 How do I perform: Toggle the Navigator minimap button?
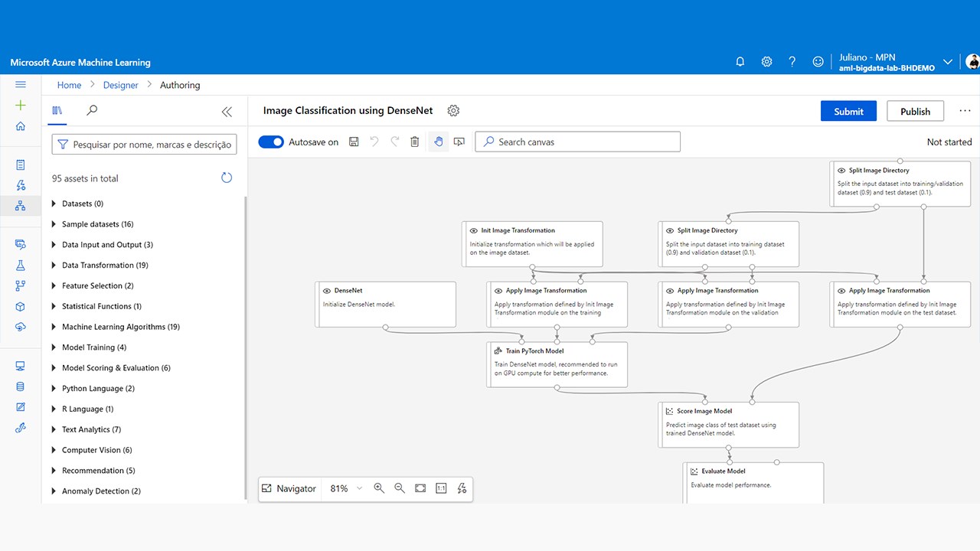(x=289, y=488)
